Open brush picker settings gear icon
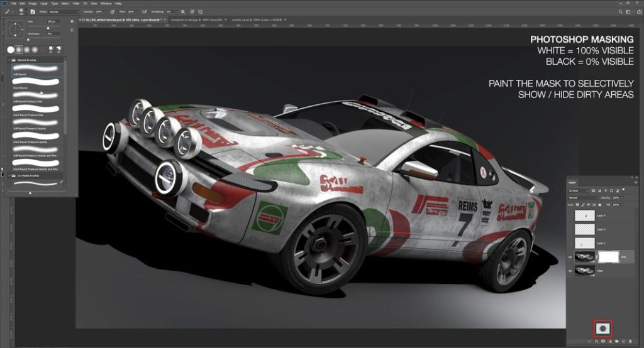Viewport: 644px width, 348px height. [x=72, y=21]
